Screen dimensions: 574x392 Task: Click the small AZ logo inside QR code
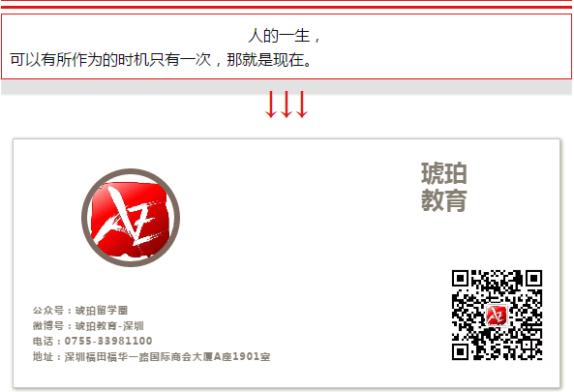(x=497, y=316)
